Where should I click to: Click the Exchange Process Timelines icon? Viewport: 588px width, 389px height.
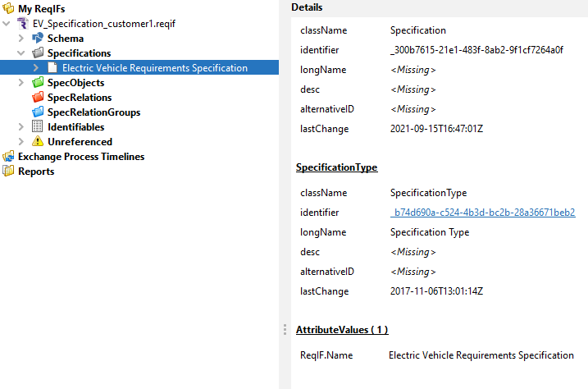pyautogui.click(x=8, y=157)
